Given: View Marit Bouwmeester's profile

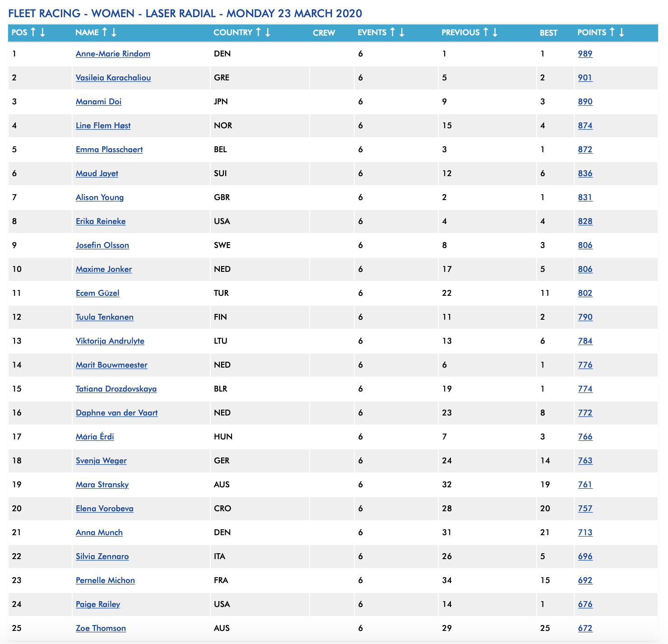Looking at the screenshot, I should click(x=111, y=365).
